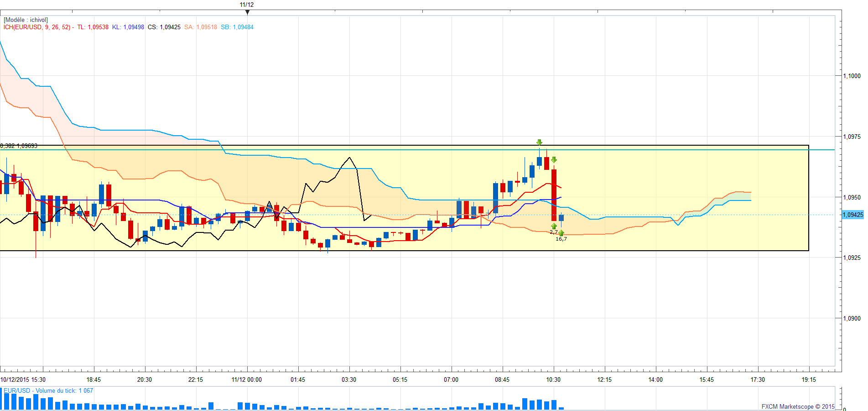Click the topmost green down arrow signal
The image size is (868, 411).
[539, 142]
